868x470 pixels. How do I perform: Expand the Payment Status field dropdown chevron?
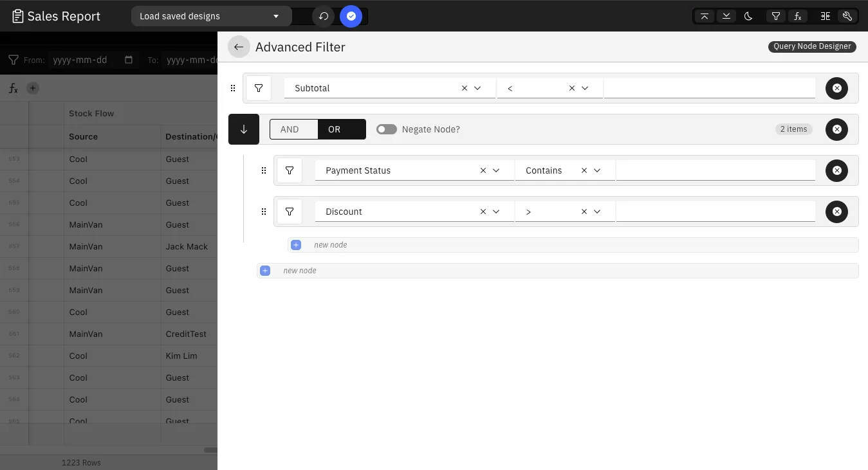[x=496, y=170]
